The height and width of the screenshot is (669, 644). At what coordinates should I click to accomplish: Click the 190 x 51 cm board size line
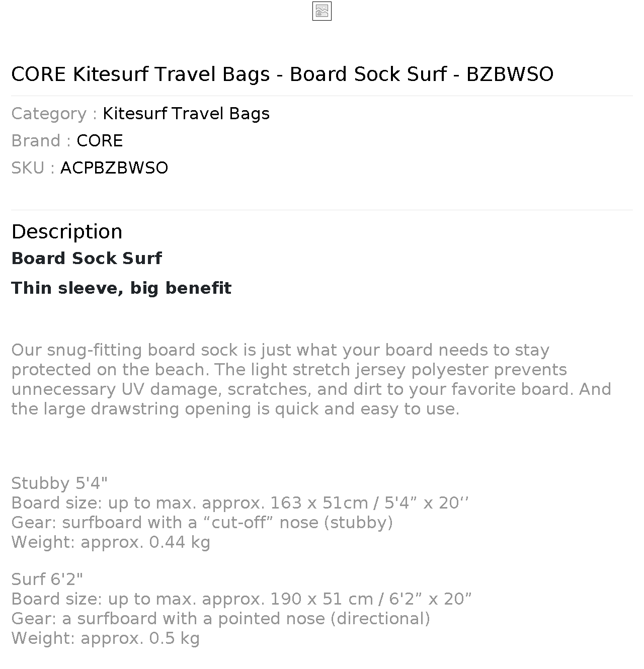(x=242, y=599)
